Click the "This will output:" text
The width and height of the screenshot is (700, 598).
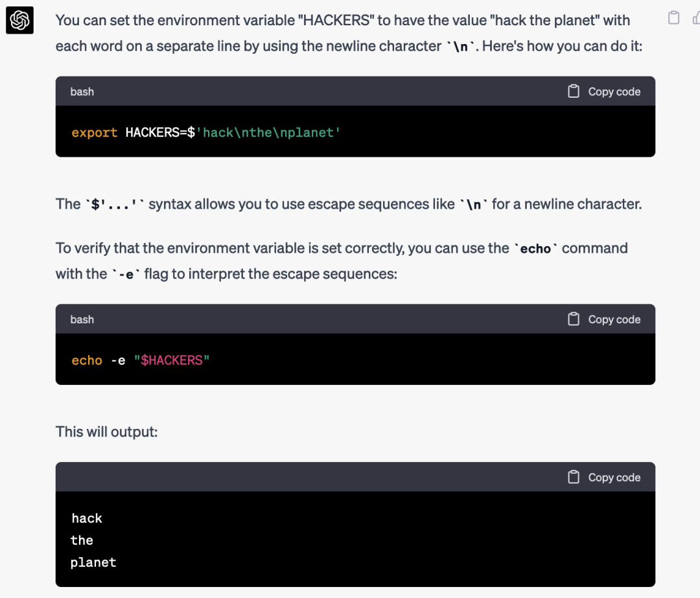[x=107, y=431]
